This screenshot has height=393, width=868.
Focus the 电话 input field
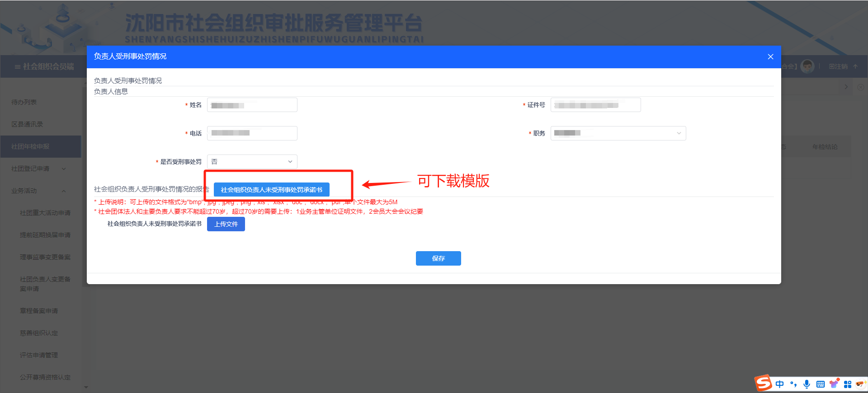click(252, 133)
